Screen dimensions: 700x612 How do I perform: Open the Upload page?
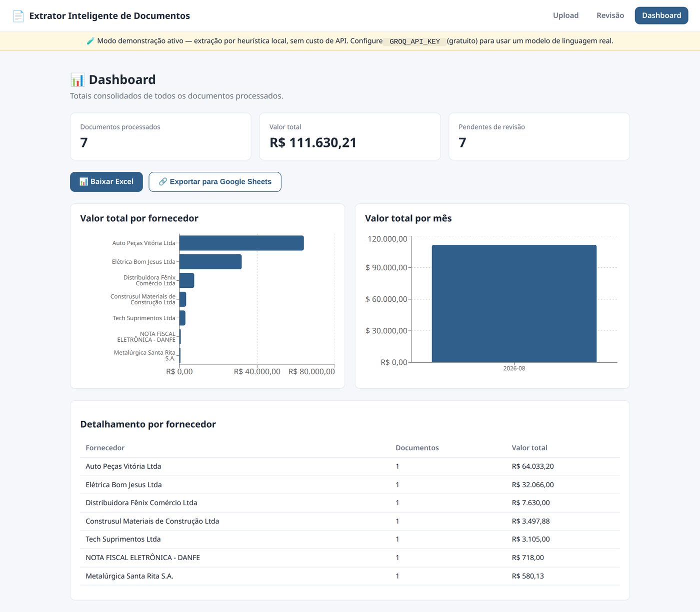point(565,15)
